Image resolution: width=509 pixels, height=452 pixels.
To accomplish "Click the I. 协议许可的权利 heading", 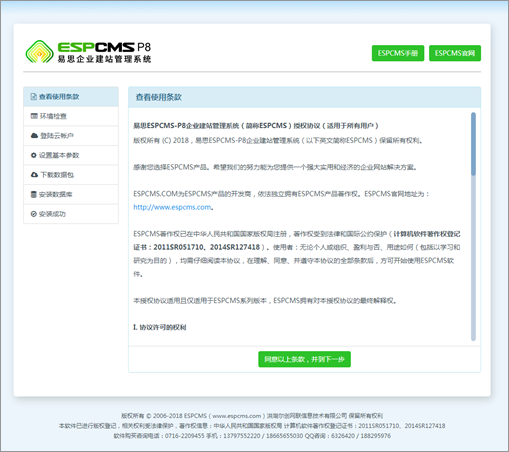I will pos(160,327).
